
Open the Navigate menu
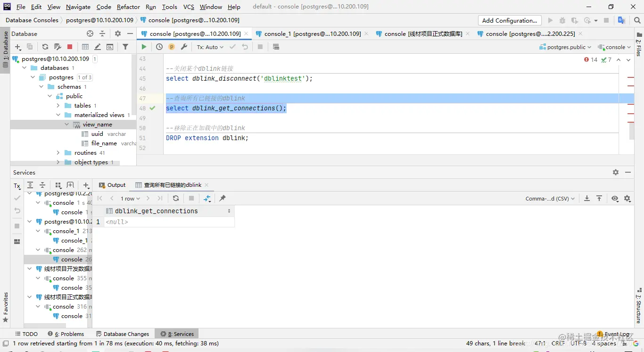point(78,7)
